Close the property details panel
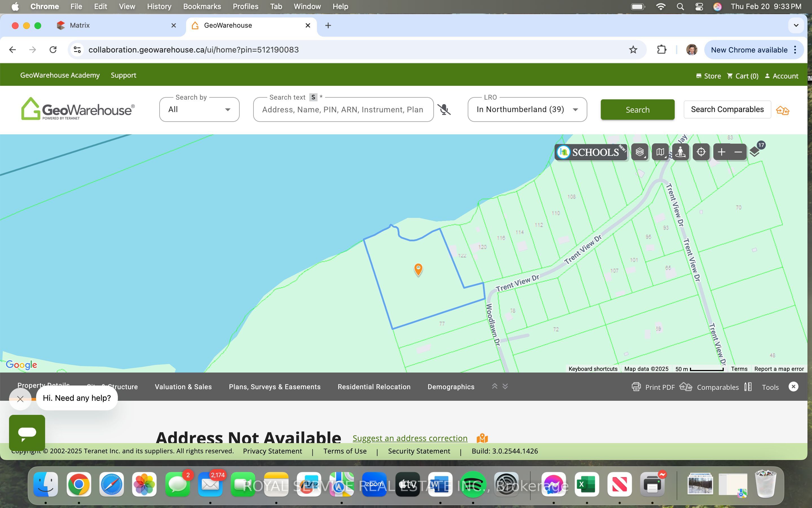The width and height of the screenshot is (812, 508). click(x=793, y=387)
